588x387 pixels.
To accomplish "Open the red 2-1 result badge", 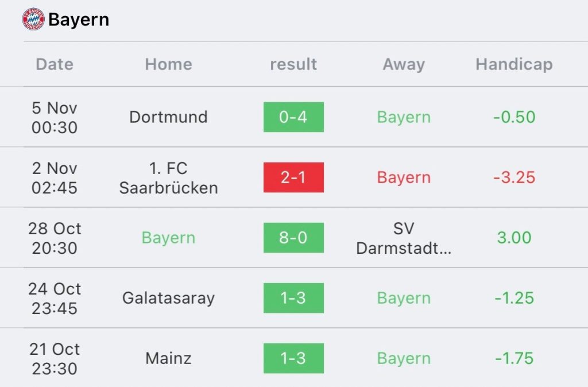I will click(293, 177).
